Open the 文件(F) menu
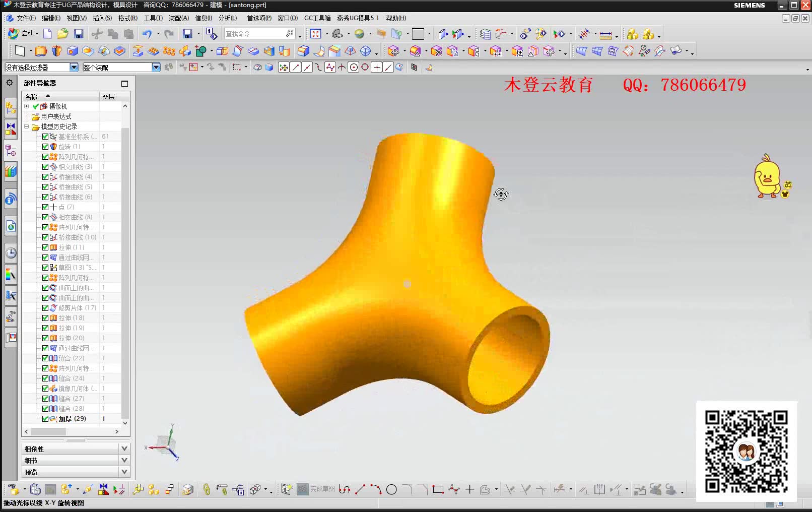This screenshot has height=512, width=812. point(26,18)
